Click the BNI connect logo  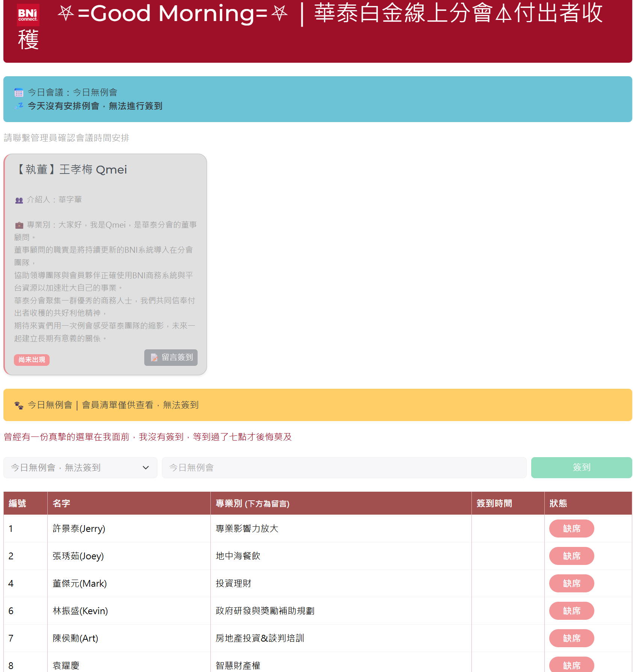coord(28,15)
